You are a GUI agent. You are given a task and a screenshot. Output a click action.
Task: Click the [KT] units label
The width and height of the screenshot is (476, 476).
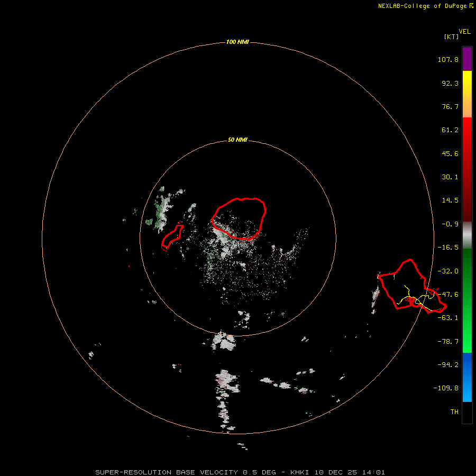click(x=452, y=36)
